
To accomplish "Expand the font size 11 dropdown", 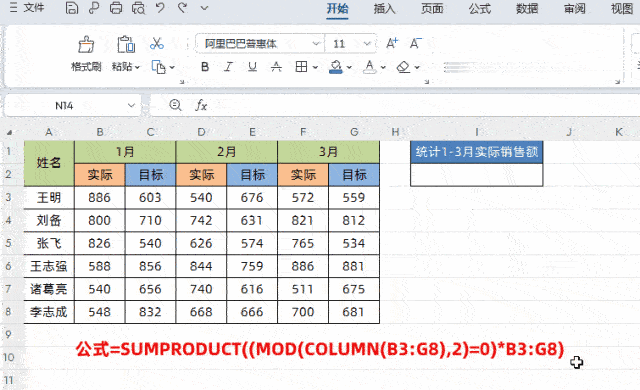I will (367, 43).
